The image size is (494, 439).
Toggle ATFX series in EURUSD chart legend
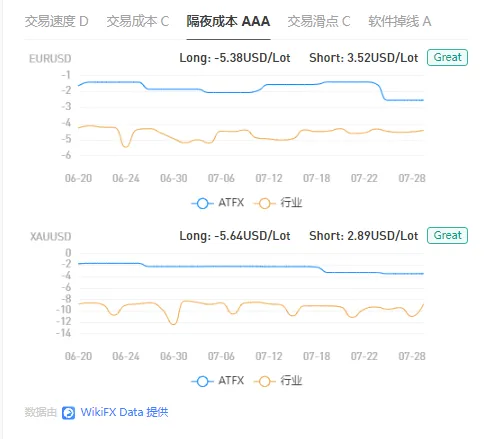pyautogui.click(x=218, y=203)
